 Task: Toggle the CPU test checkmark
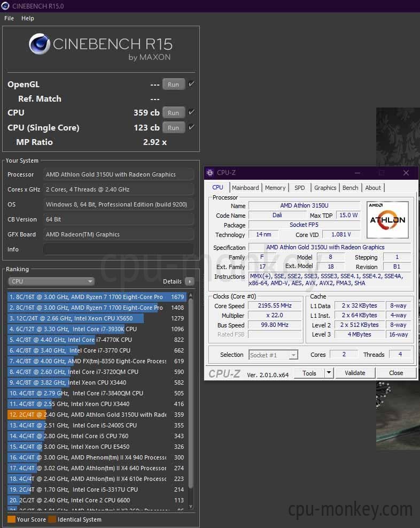191,112
